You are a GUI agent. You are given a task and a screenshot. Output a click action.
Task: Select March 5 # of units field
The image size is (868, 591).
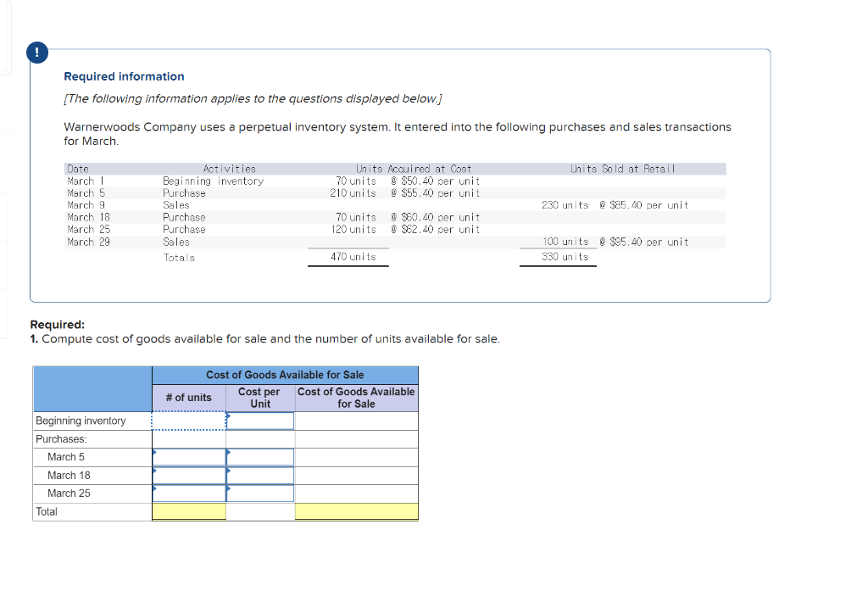(189, 457)
